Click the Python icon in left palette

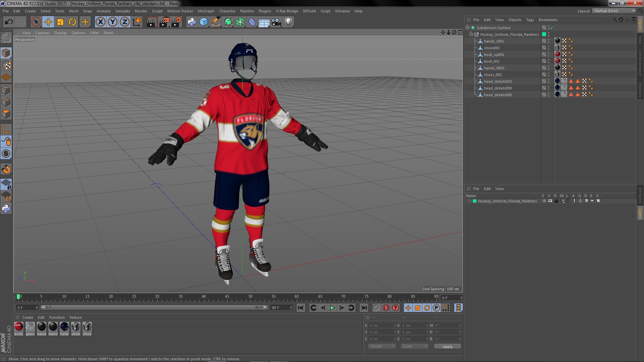pos(6,208)
